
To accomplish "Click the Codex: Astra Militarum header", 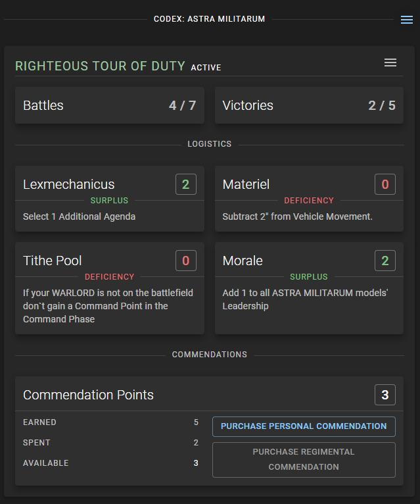I will click(x=209, y=20).
